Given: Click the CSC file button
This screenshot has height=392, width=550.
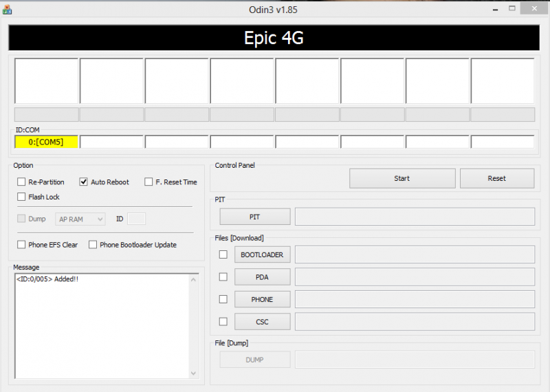Looking at the screenshot, I should pos(262,322).
